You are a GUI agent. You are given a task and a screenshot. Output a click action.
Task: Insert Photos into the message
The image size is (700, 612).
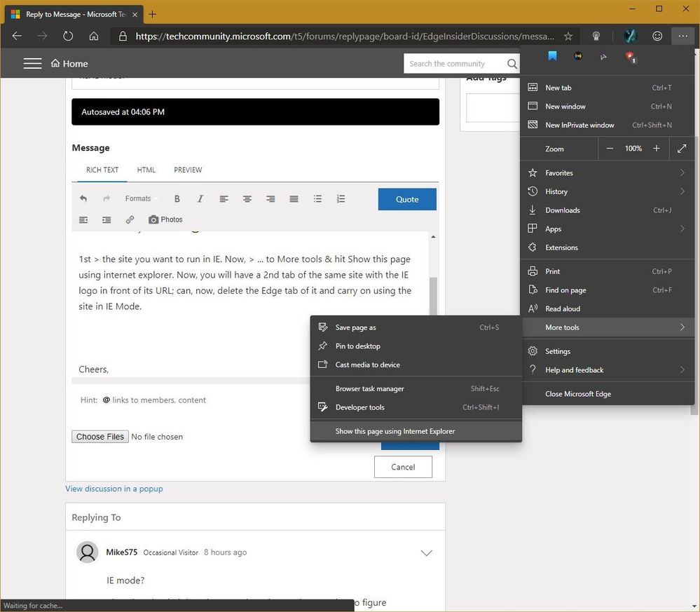point(165,219)
